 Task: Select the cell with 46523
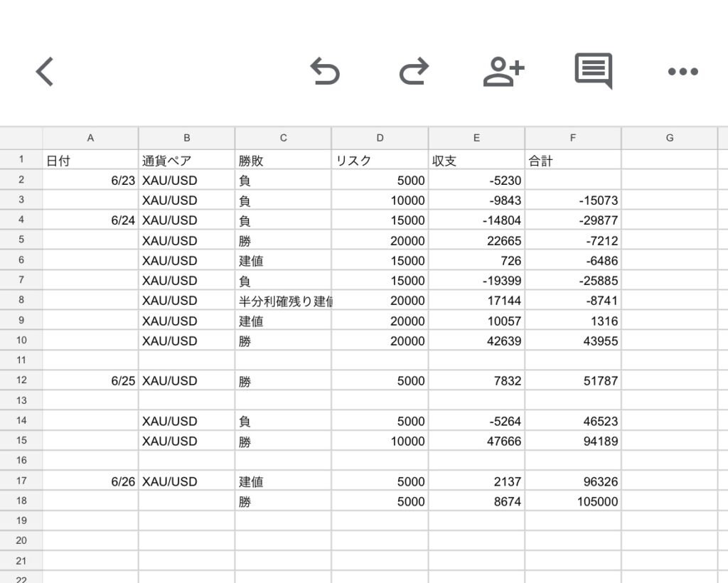click(x=573, y=421)
